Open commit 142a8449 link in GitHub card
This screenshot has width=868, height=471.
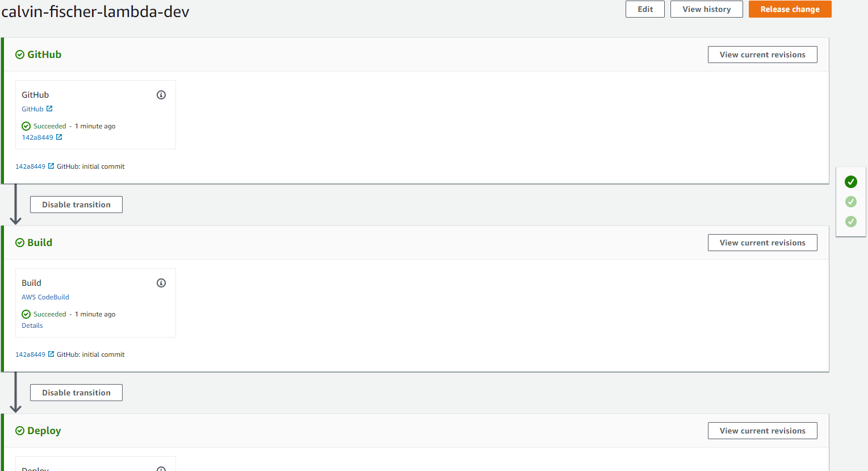pos(37,137)
